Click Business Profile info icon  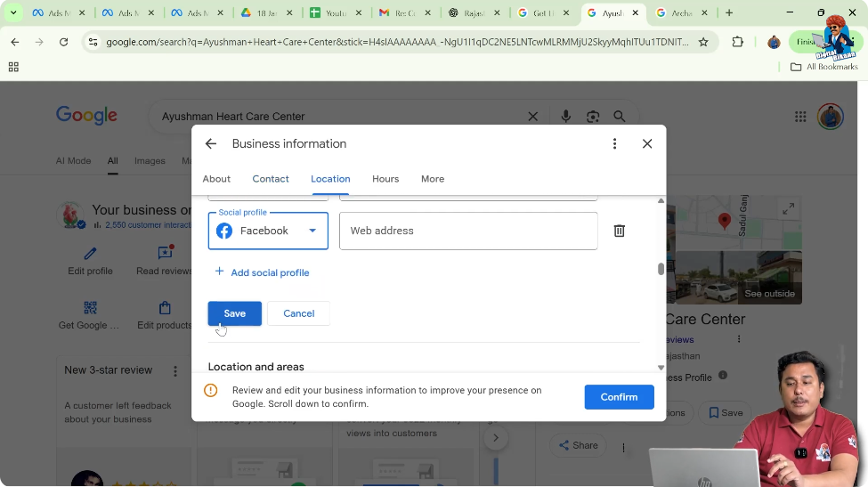723,375
